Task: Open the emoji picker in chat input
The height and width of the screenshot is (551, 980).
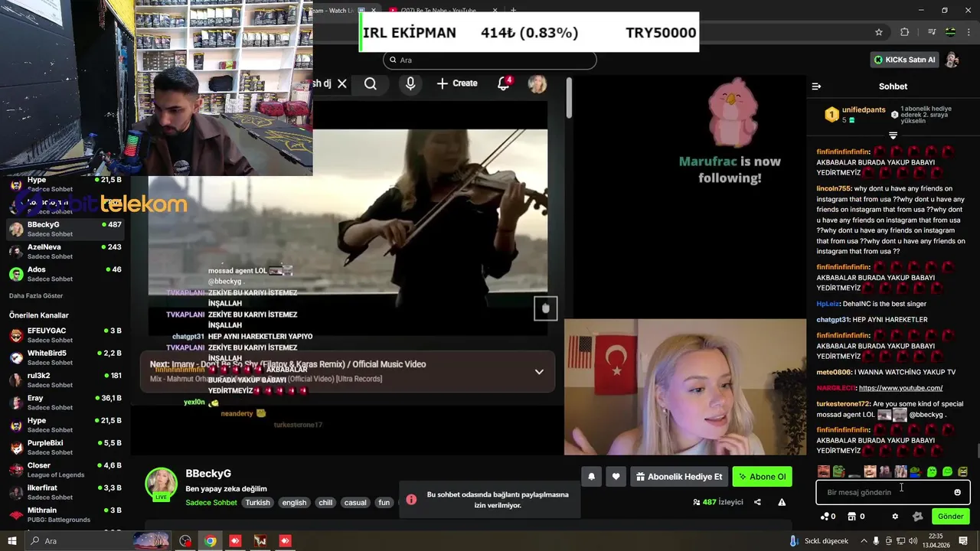Action: 957,492
